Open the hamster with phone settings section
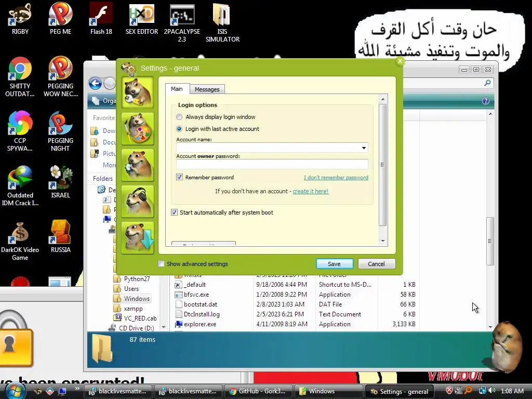 [137, 165]
